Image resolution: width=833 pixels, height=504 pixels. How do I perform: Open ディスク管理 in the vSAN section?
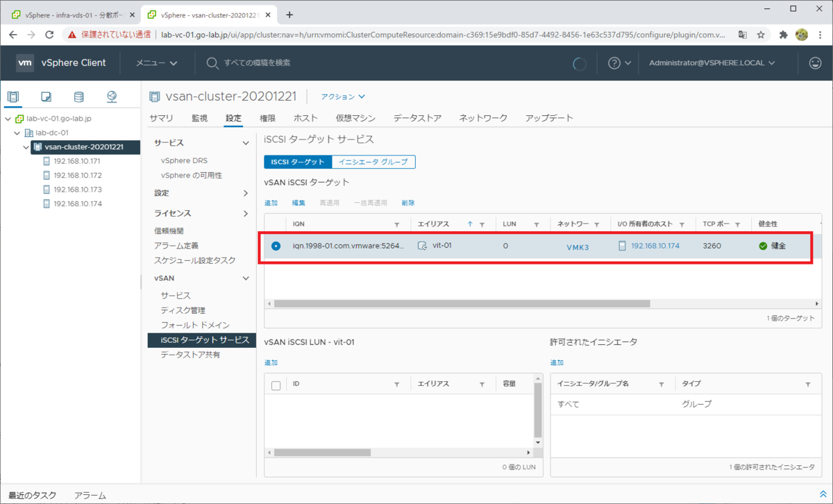click(183, 310)
